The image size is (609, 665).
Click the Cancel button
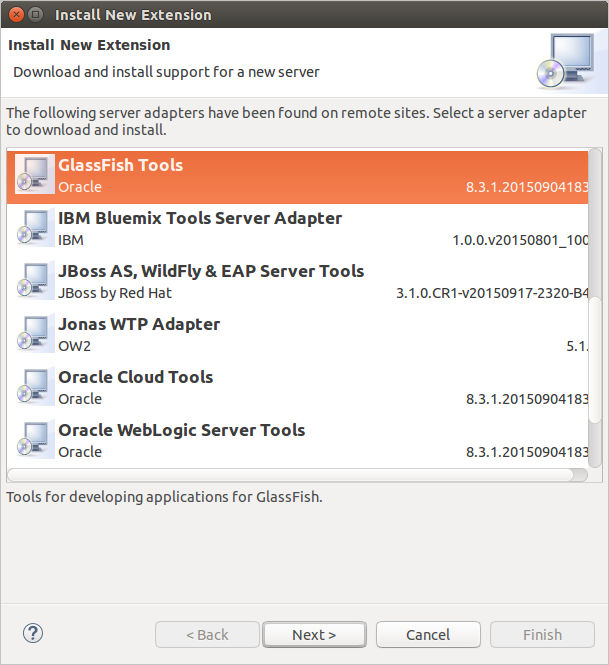(x=428, y=635)
